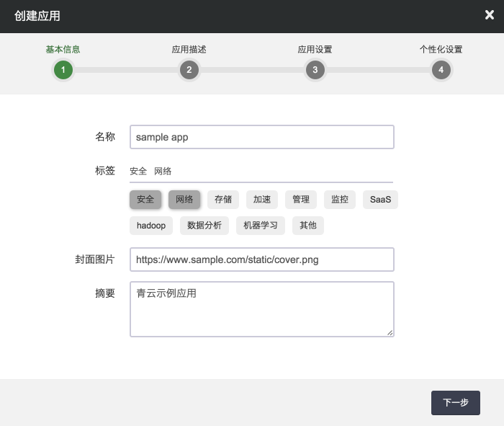This screenshot has width=504, height=426.
Task: Choose the SaaS tag
Action: pos(380,200)
